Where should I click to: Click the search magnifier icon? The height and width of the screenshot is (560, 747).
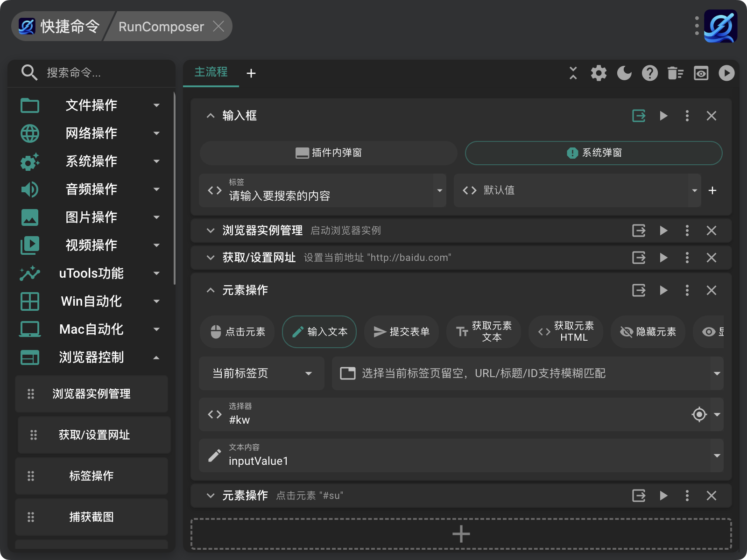(x=29, y=73)
